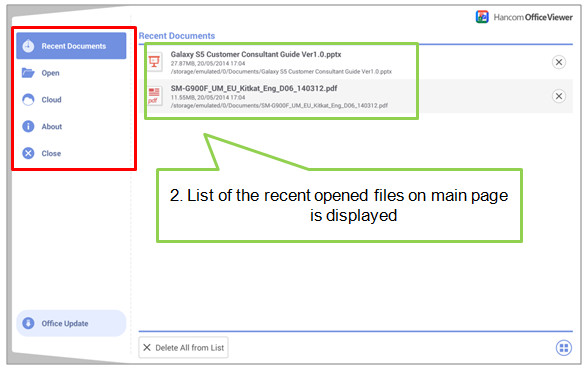The image size is (587, 368).
Task: Select Recent Documents menu item
Action: click(71, 46)
